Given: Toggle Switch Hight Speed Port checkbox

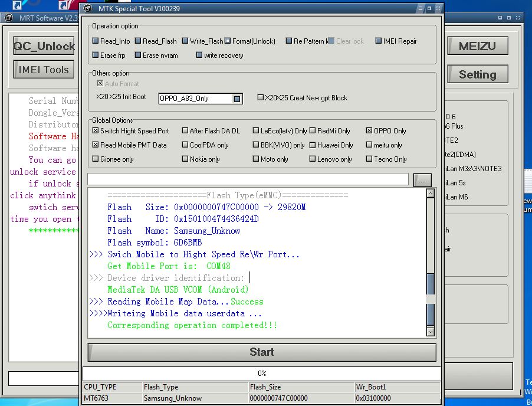Looking at the screenshot, I should click(96, 130).
